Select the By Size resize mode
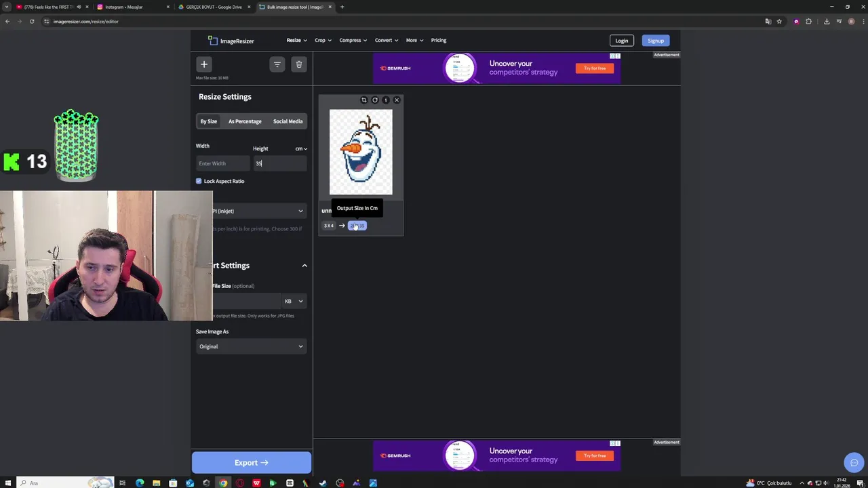The width and height of the screenshot is (868, 488). 208,121
